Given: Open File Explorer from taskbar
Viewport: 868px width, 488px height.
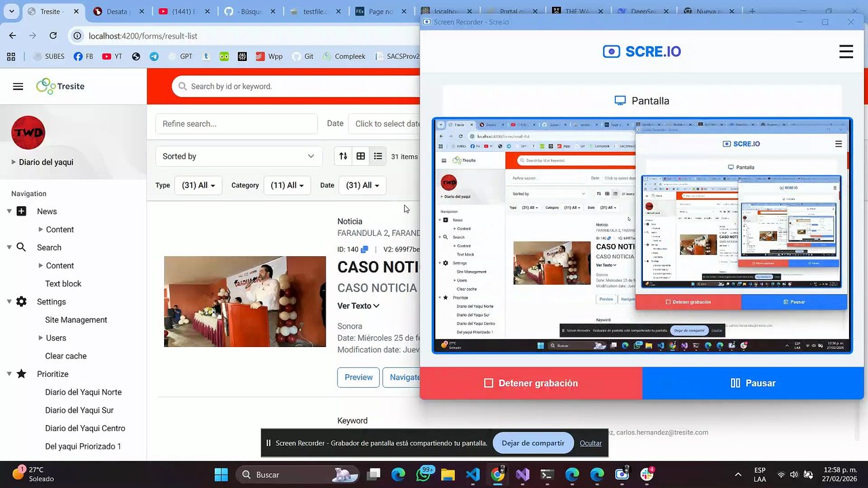Looking at the screenshot, I should 448,474.
